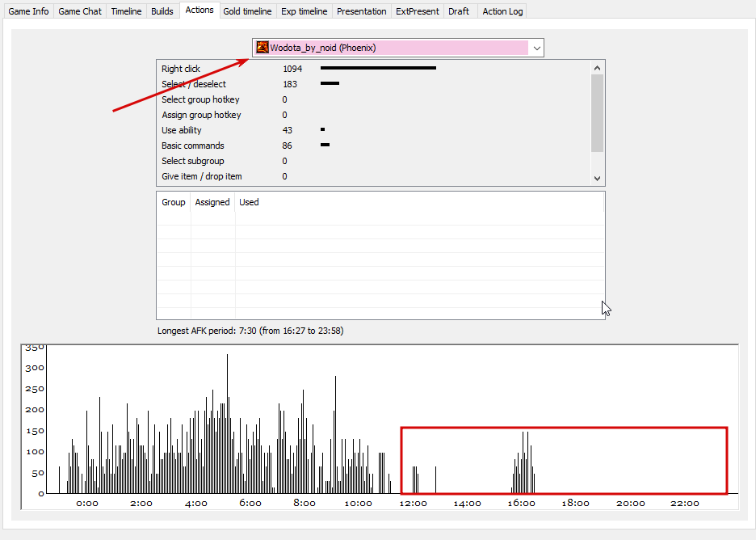Click the 183 select count value
Screen dimensions: 756x540
tap(290, 84)
